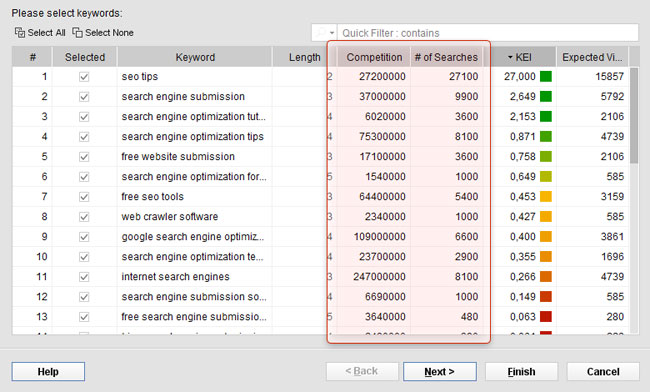Sort by the Length column header
The width and height of the screenshot is (650, 392).
pyautogui.click(x=304, y=57)
